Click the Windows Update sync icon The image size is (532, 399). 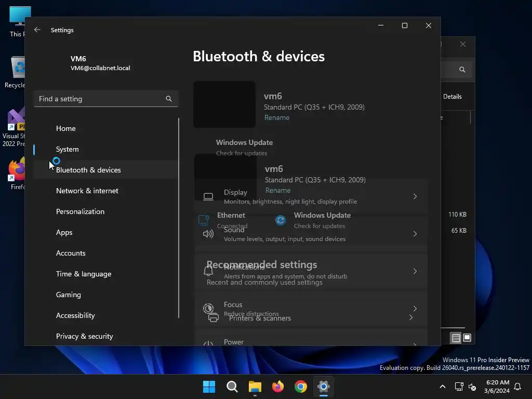(280, 220)
